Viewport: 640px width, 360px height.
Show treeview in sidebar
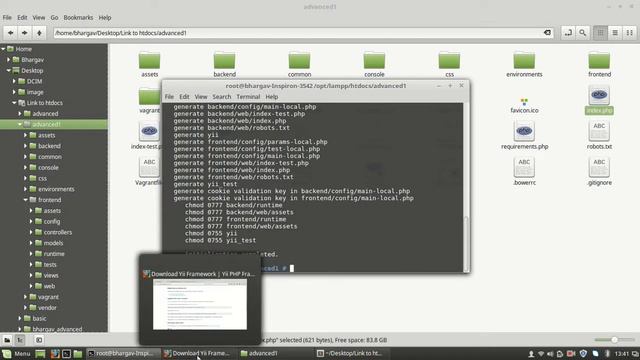20,340
